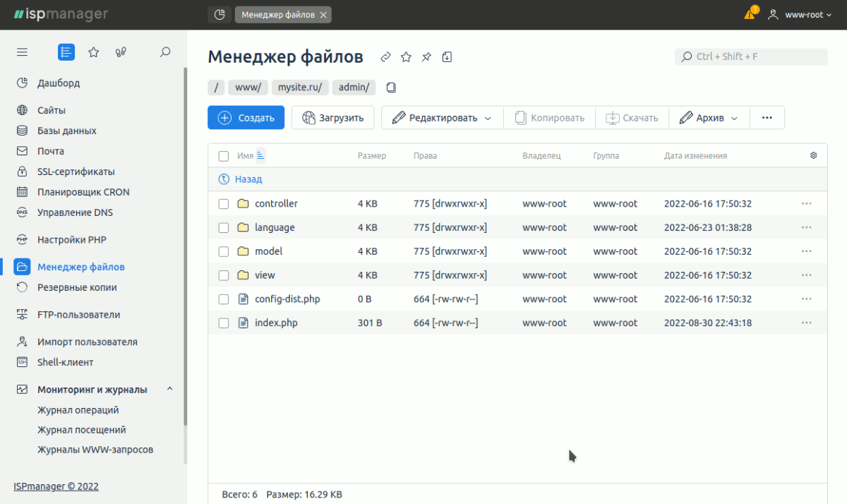Select Shell-клиент in the sidebar
847x504 pixels.
[x=65, y=362]
